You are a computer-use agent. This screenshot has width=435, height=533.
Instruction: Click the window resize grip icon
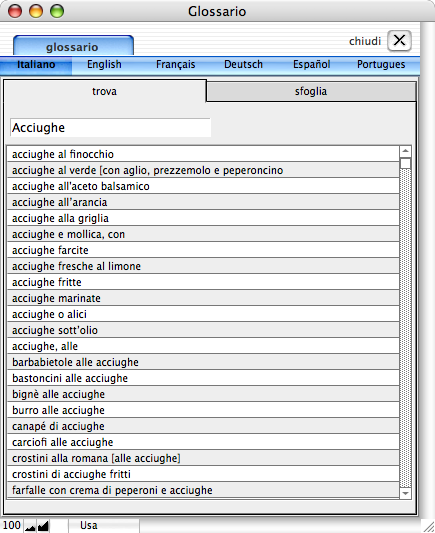(x=428, y=526)
